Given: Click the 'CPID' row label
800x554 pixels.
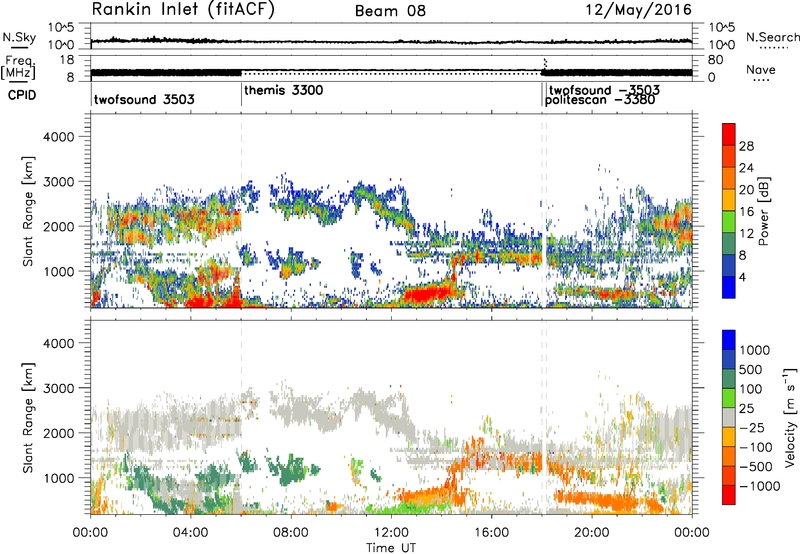Looking at the screenshot, I should pos(22,95).
